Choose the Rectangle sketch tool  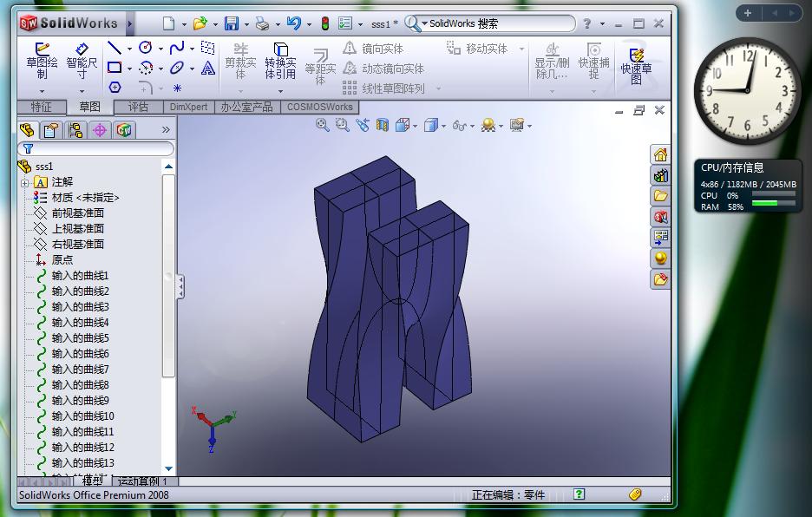tap(115, 68)
